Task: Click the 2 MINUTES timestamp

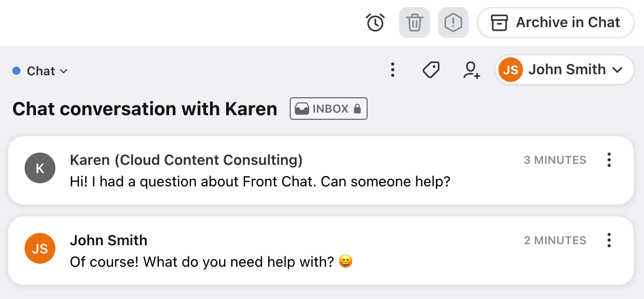Action: (555, 241)
